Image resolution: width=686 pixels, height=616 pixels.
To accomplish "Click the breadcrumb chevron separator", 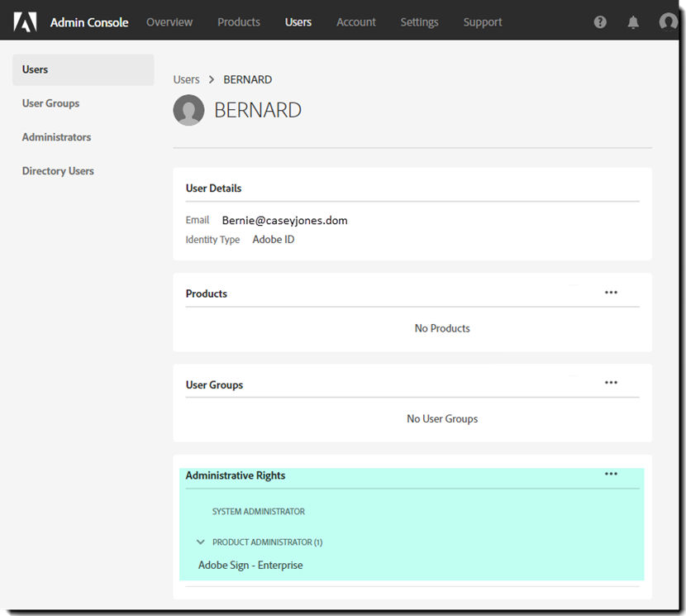I will pos(212,79).
